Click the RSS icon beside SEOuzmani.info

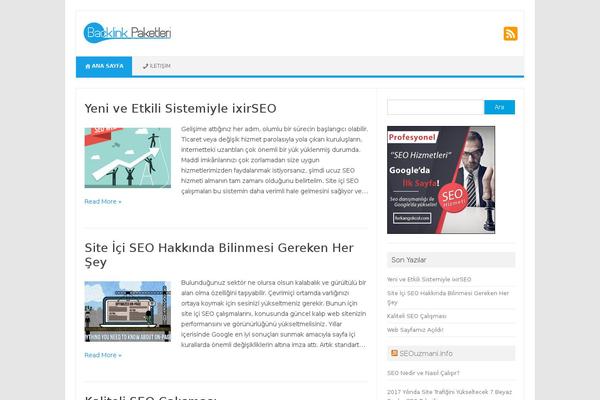(394, 353)
